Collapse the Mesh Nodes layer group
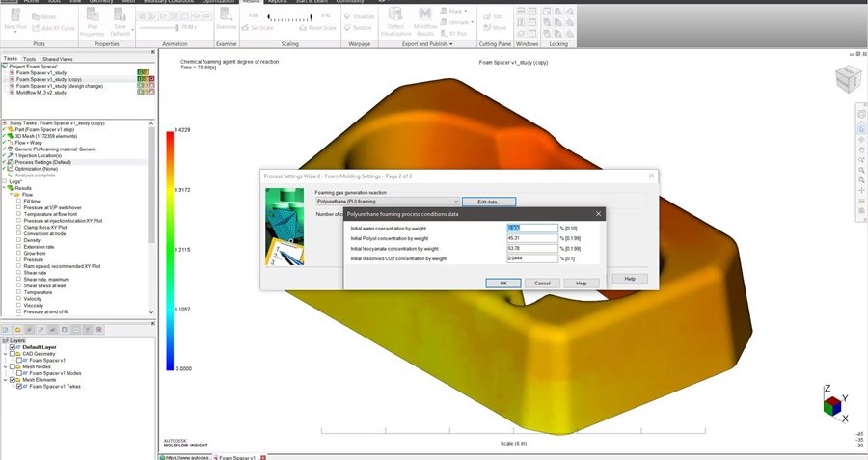868x460 pixels. coord(6,366)
